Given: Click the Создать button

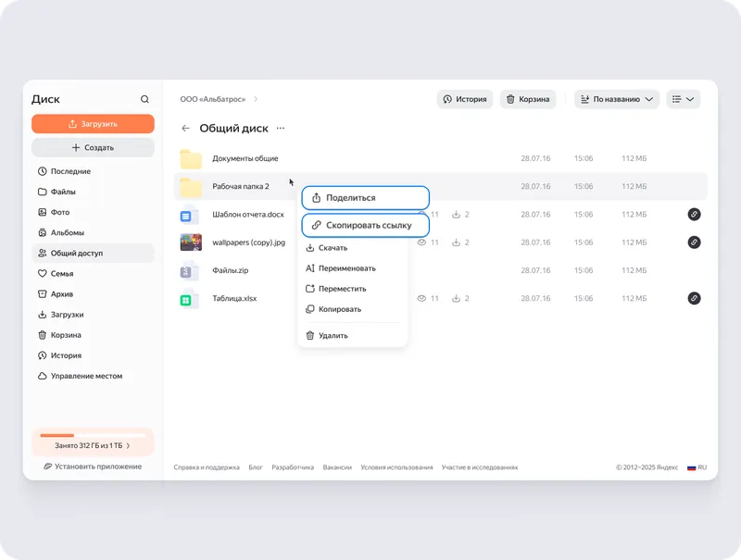Looking at the screenshot, I should tap(94, 148).
